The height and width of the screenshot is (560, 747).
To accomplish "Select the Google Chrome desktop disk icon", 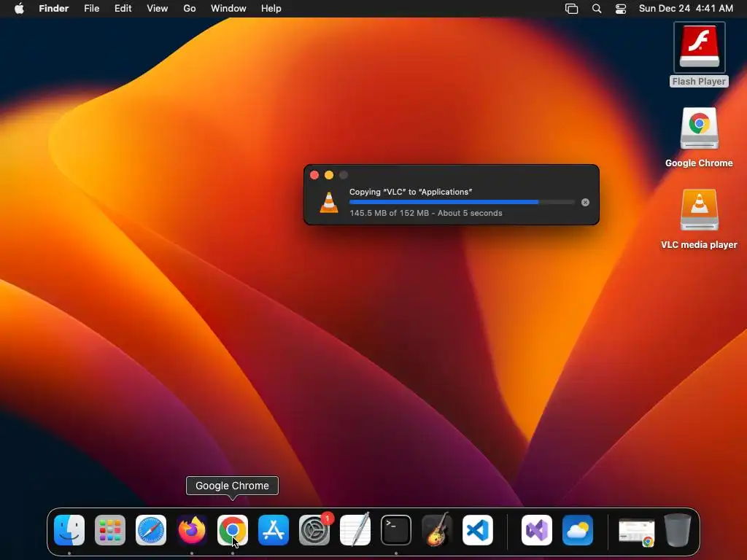I will tap(700, 128).
